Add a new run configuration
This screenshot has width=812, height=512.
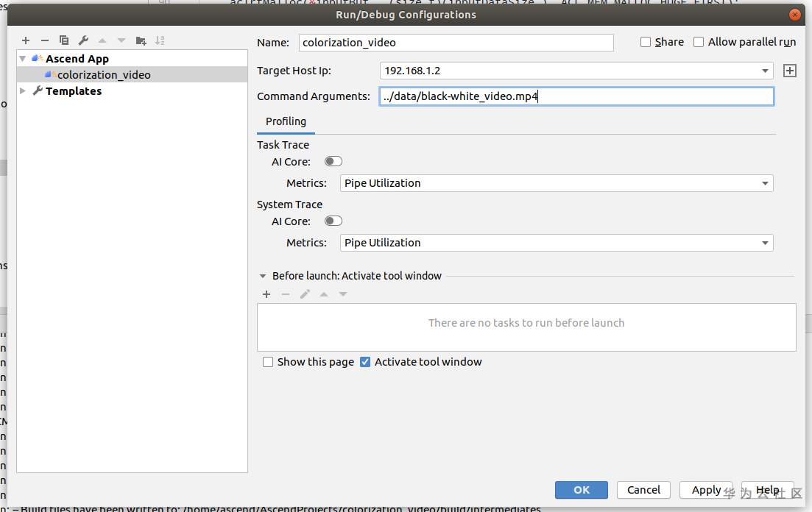click(26, 40)
